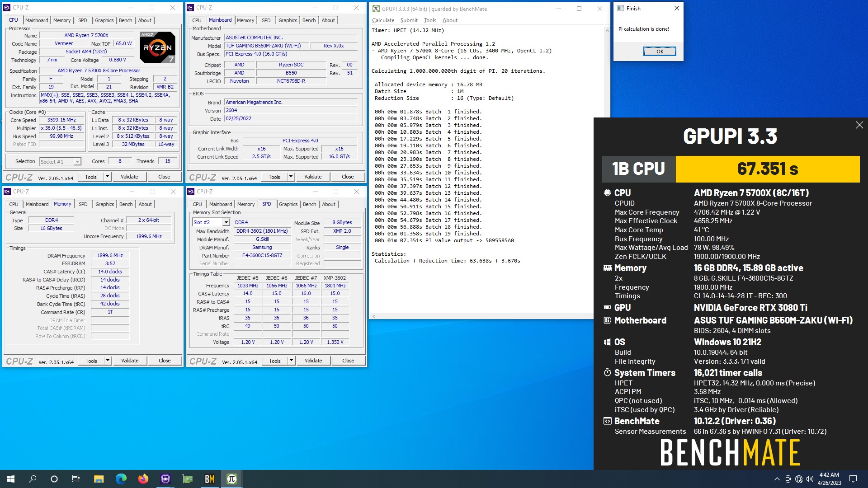
Task: Launch Cortana from the taskbar
Action: [54, 479]
